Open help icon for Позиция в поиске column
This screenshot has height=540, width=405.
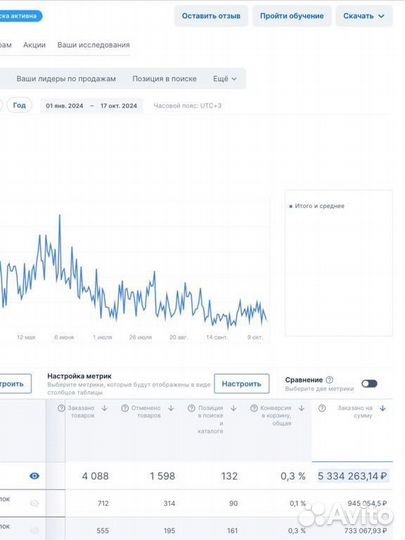click(191, 408)
